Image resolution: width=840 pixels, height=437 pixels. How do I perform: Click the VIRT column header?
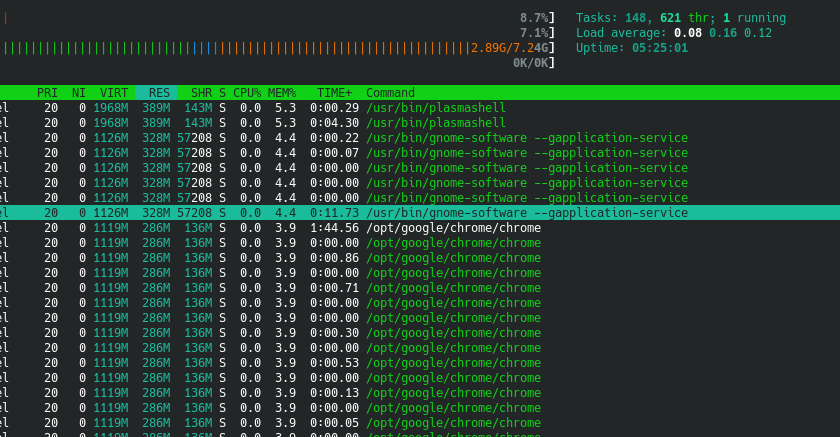(113, 93)
